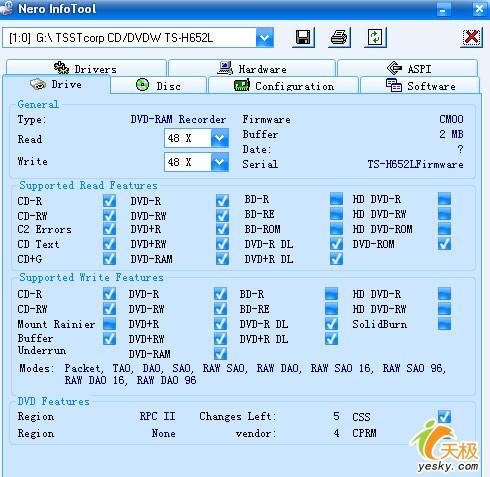
Task: Open the Software tab
Action: (x=420, y=86)
